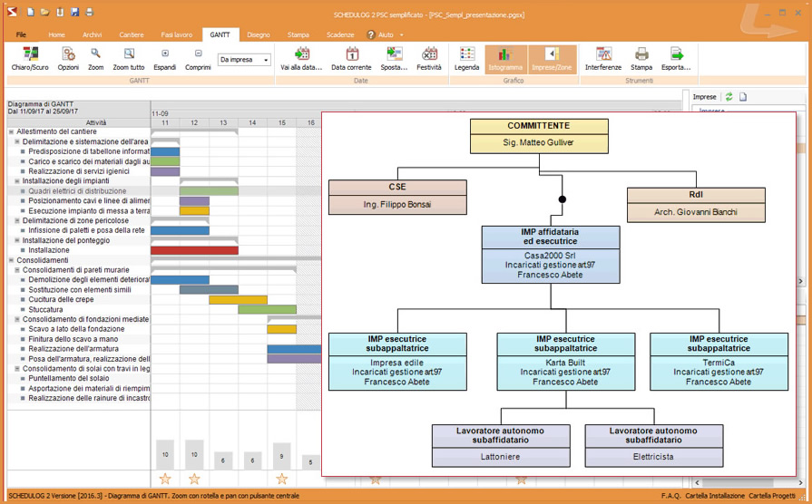Open Cartella Progetti link
The height and width of the screenshot is (504, 812).
point(771,496)
